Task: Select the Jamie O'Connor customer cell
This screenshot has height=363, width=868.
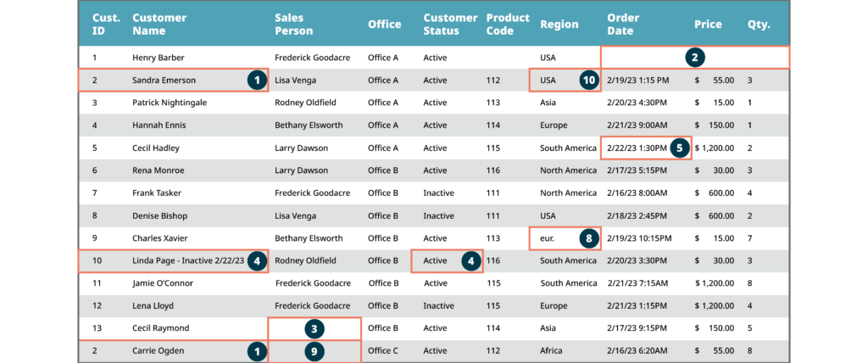Action: pos(163,283)
